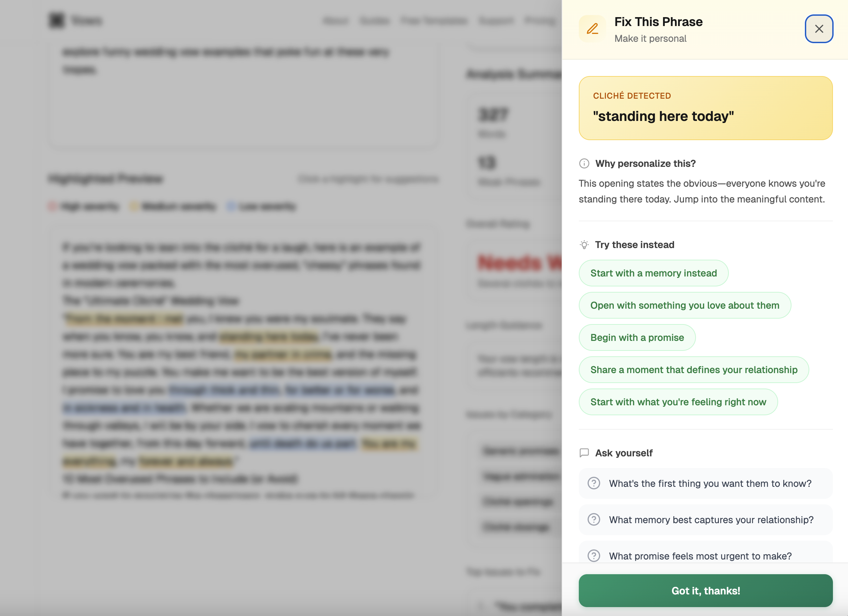Click the lightbulb icon next to Try these instead
This screenshot has height=616, width=848.
pyautogui.click(x=584, y=244)
